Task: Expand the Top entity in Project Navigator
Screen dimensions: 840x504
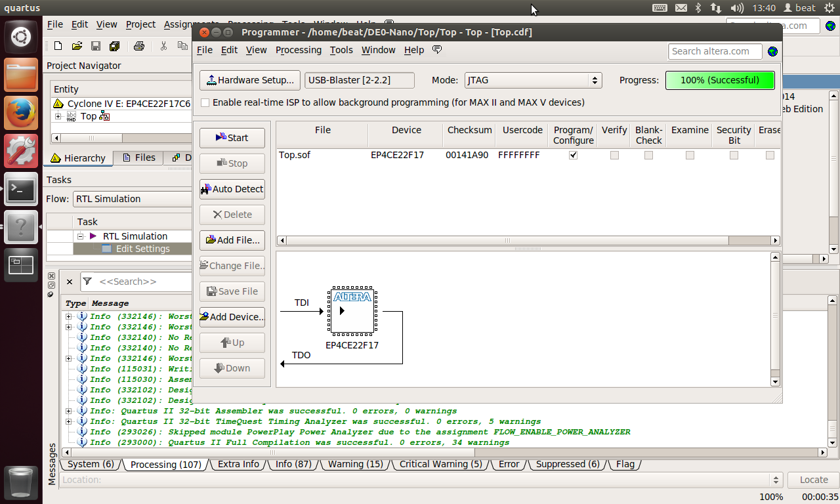Action: click(58, 116)
